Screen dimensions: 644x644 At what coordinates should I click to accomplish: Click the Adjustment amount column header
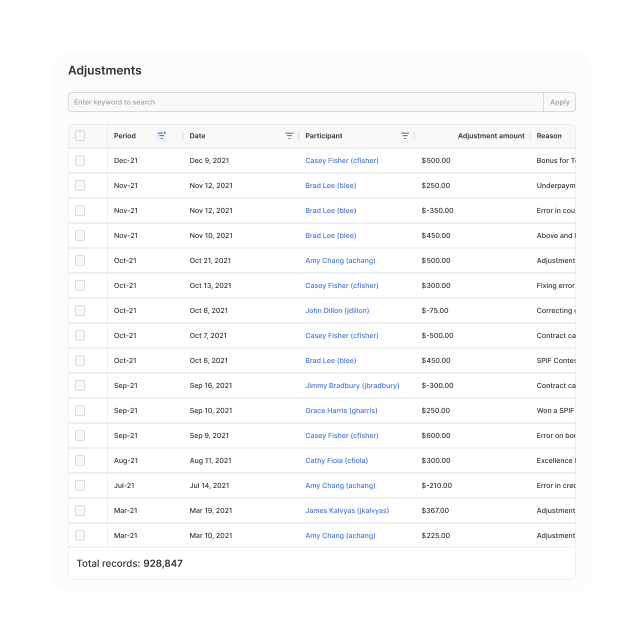(x=491, y=135)
